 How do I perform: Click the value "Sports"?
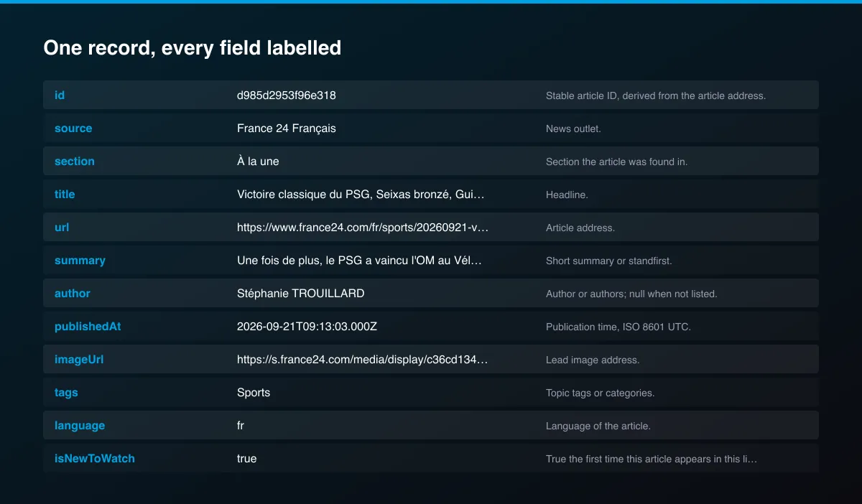[254, 393]
